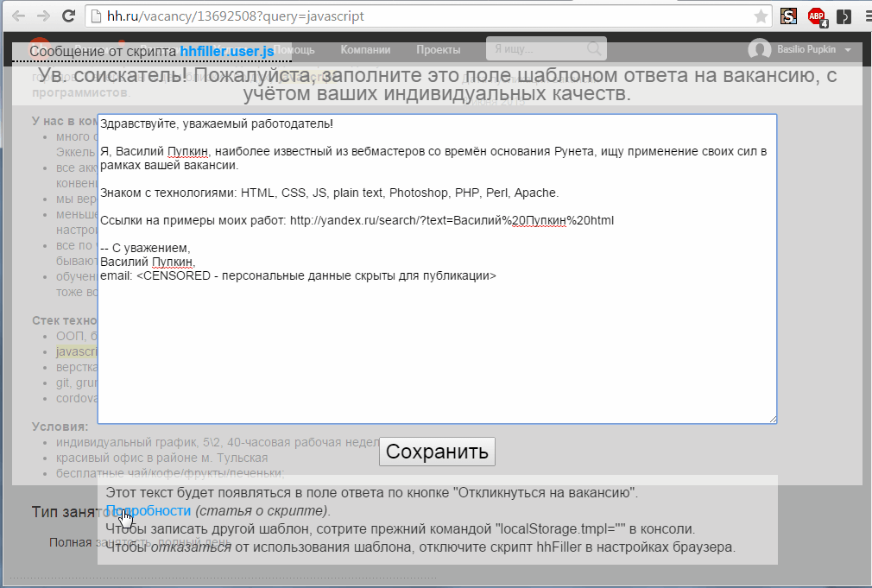Click the '-- С уважением,' signature line
872x588 pixels.
[x=145, y=248]
